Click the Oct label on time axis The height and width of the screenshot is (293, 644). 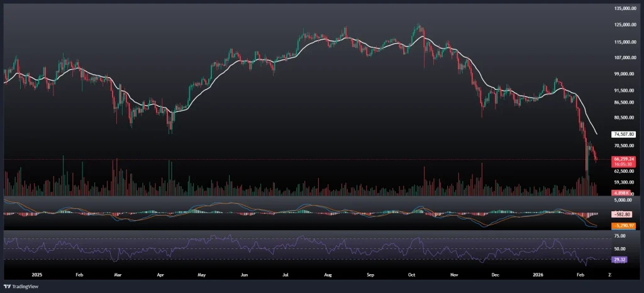(x=412, y=275)
